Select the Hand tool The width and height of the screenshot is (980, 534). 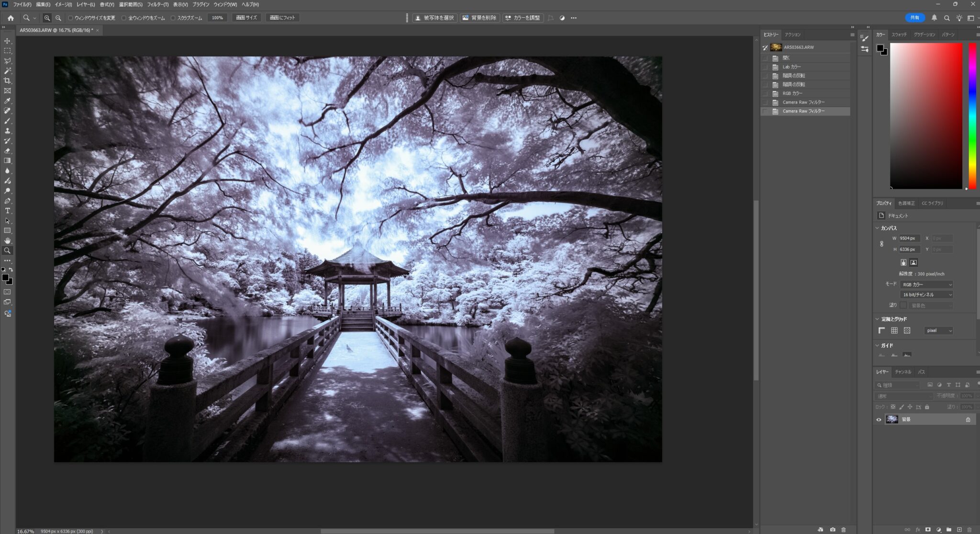7,240
